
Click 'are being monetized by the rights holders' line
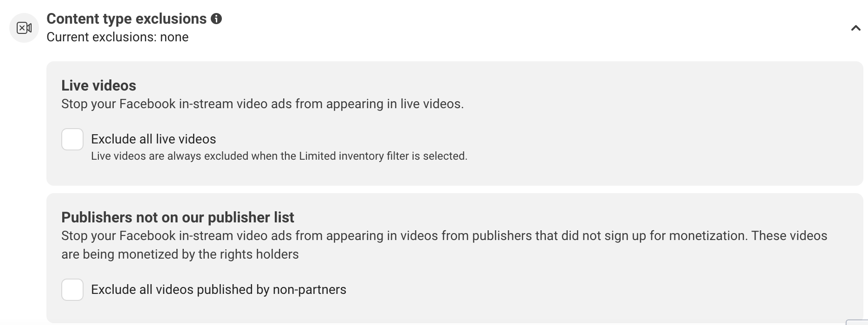(180, 254)
